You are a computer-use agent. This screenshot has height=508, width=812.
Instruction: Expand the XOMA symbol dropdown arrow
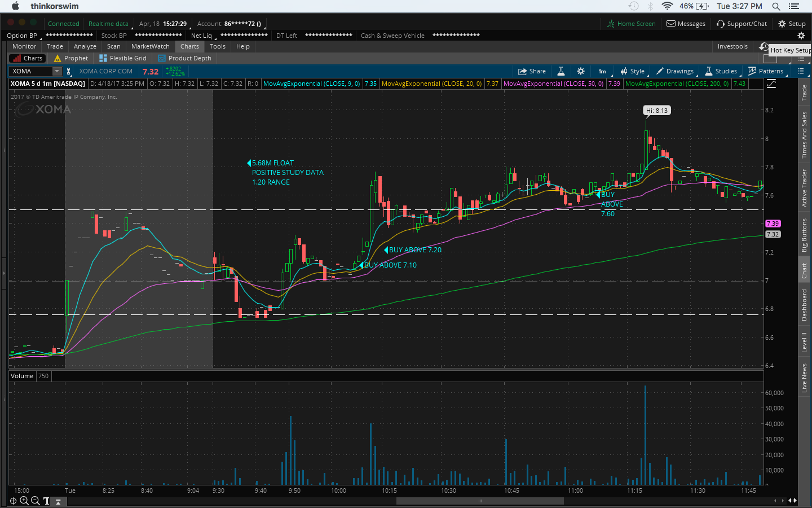[57, 71]
